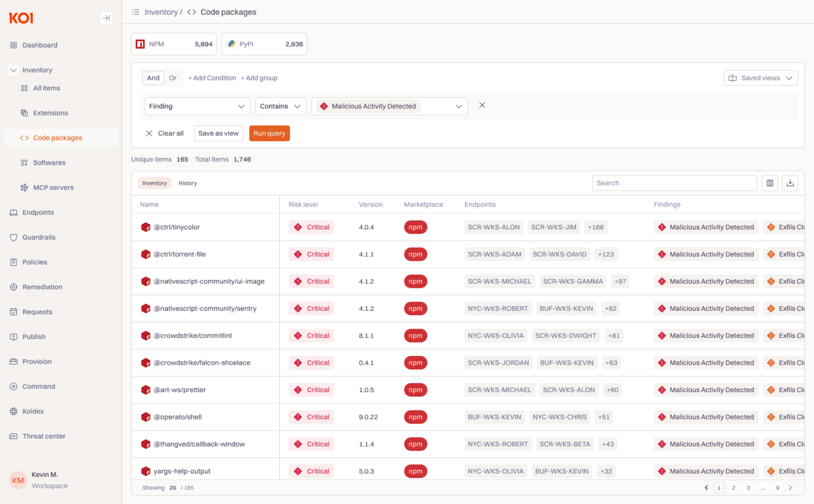Collapse the sidebar with the arrow icon
The width and height of the screenshot is (814, 504).
click(x=106, y=18)
